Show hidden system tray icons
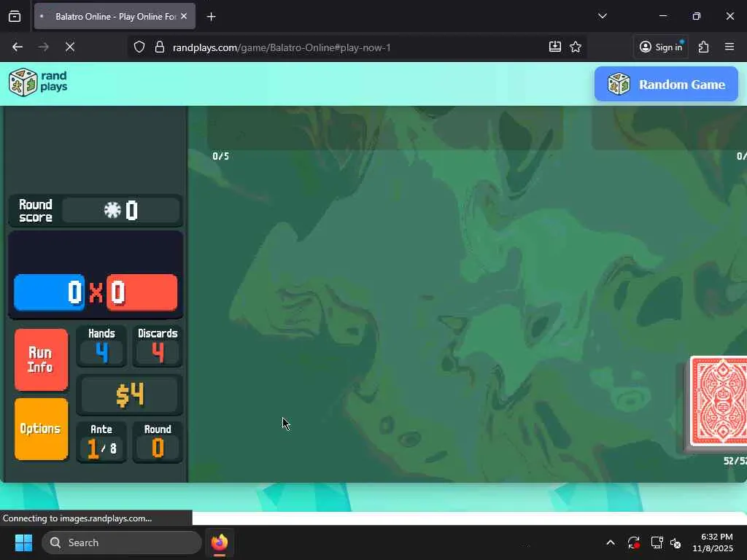 pyautogui.click(x=611, y=542)
